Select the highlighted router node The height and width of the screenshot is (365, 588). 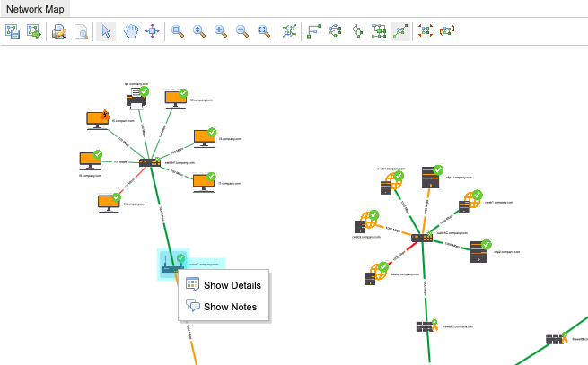(x=172, y=264)
